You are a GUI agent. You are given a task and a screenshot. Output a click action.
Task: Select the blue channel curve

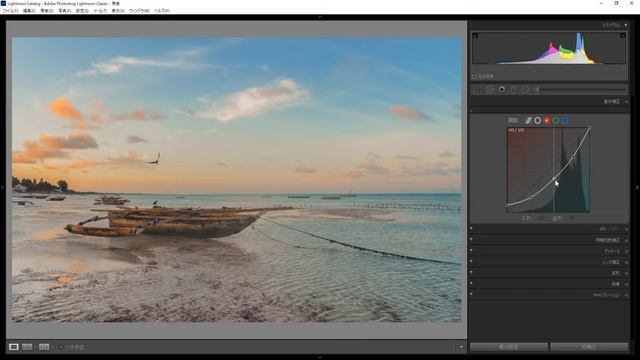[x=565, y=120]
